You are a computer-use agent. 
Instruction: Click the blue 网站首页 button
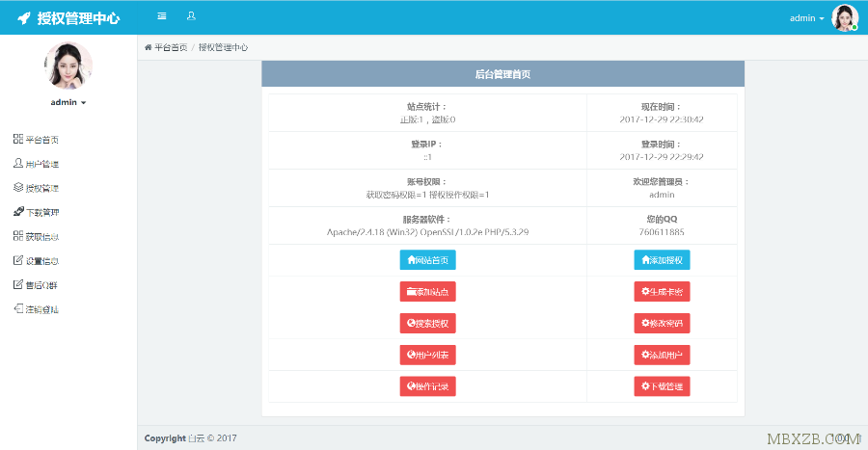point(428,260)
